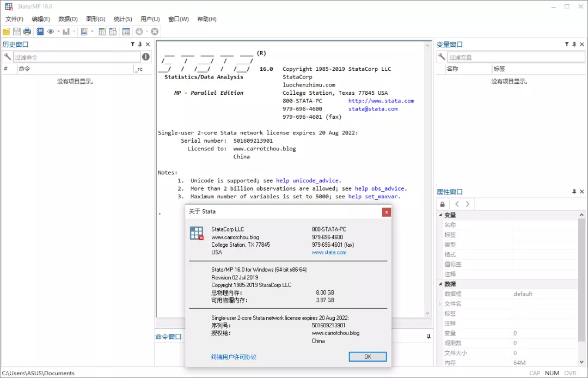588x378 pixels.
Task: Open the Do-file Editor dropdown arrow
Action: click(92, 32)
